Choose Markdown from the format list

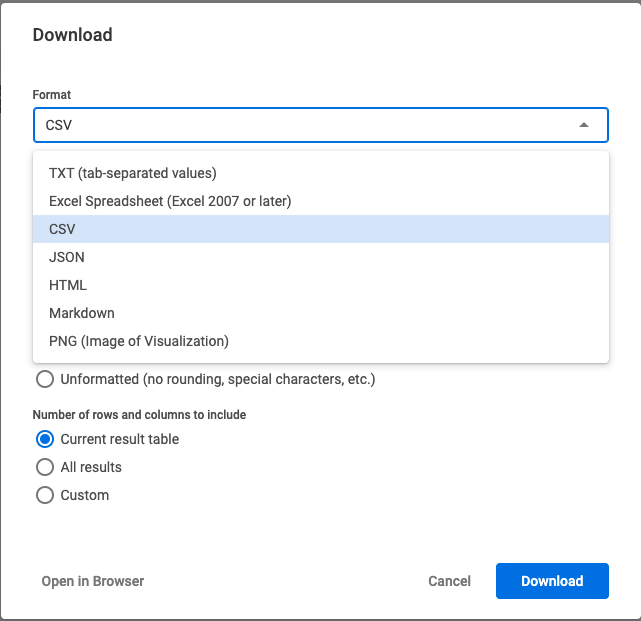(320, 313)
